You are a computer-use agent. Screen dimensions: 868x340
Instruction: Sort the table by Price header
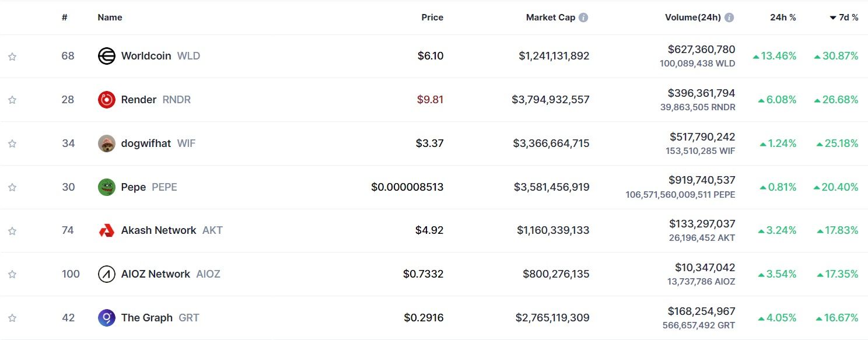pyautogui.click(x=432, y=17)
